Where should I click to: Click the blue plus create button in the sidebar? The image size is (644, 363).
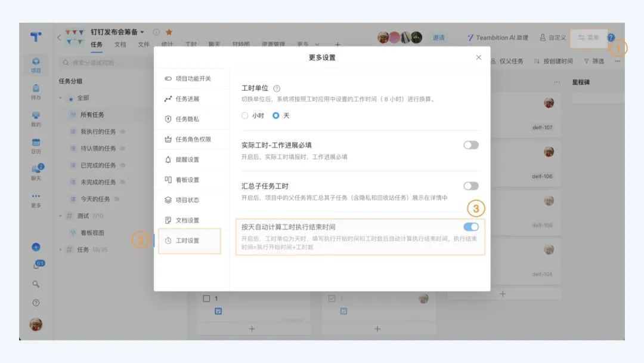(36, 247)
